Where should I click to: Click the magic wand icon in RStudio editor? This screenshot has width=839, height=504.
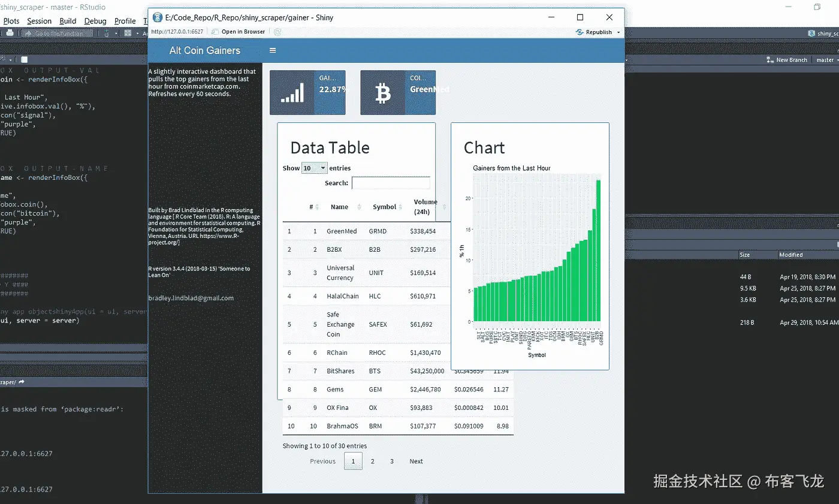coord(2,60)
